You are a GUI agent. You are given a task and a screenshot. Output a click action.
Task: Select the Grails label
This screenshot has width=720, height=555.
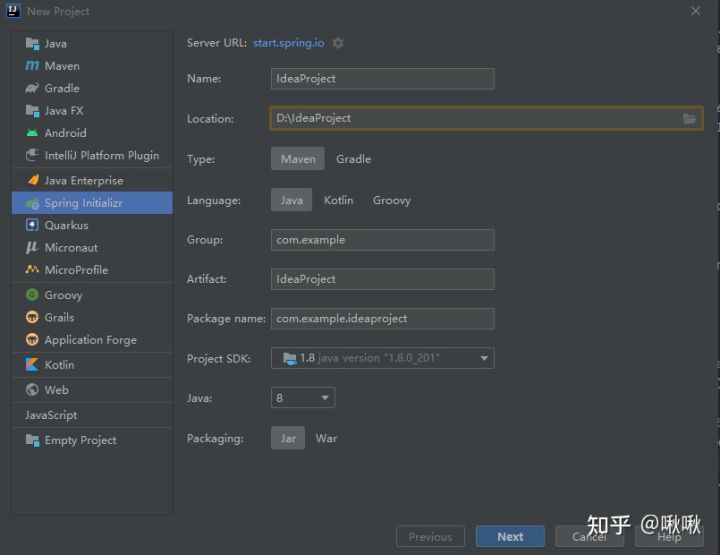[59, 317]
